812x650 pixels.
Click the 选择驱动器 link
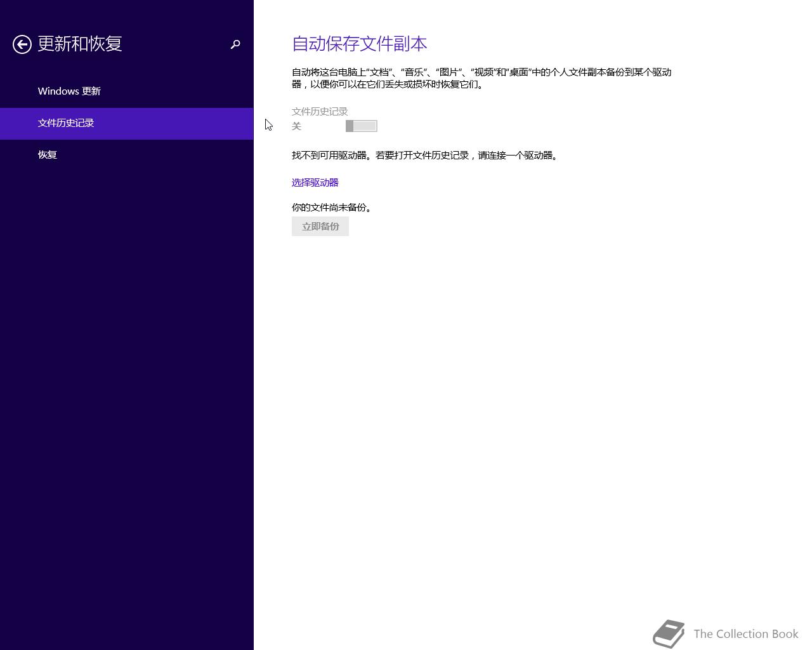315,183
